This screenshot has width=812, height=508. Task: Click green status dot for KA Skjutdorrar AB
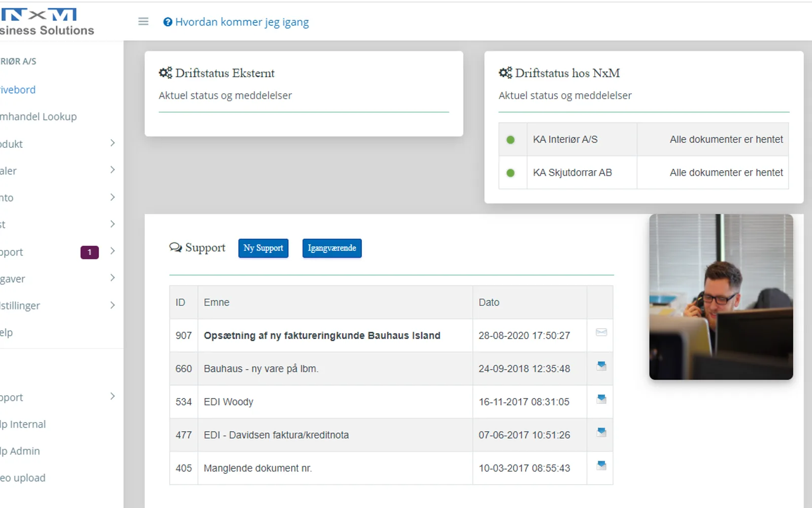(x=511, y=173)
